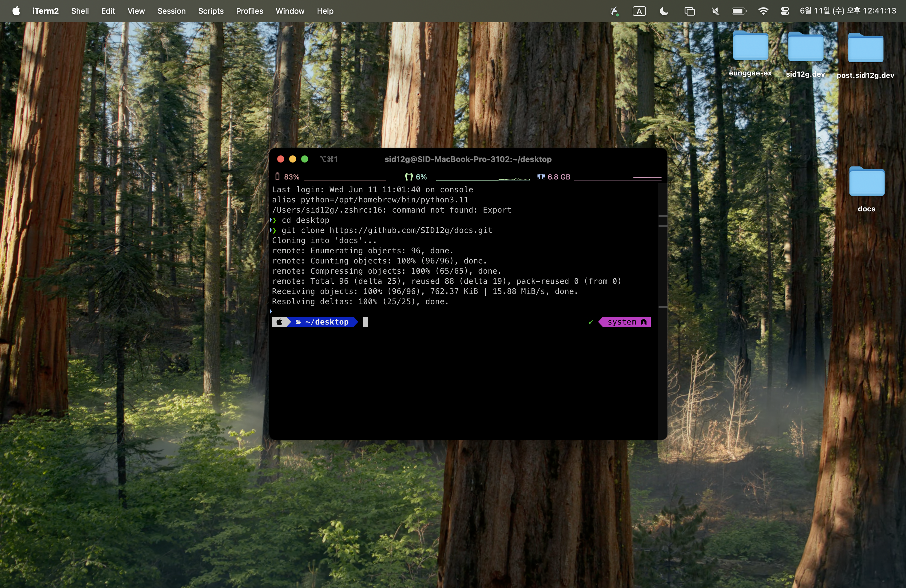Open the View menu
Screen dimensions: 906x588
tap(136, 11)
